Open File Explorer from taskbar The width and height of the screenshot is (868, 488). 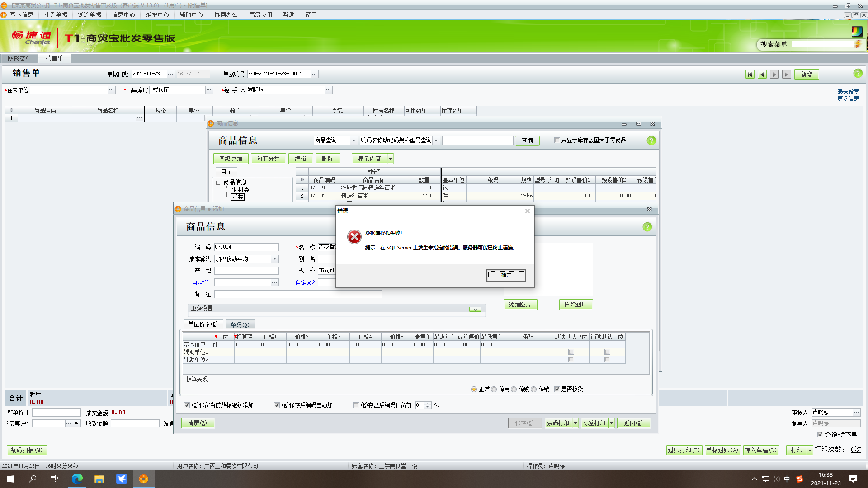coord(99,479)
